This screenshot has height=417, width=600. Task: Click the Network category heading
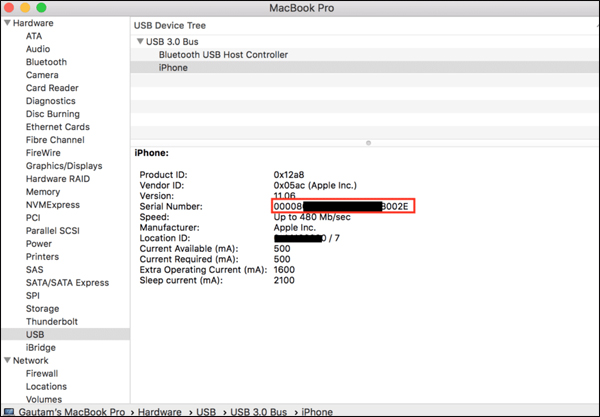[x=31, y=360]
